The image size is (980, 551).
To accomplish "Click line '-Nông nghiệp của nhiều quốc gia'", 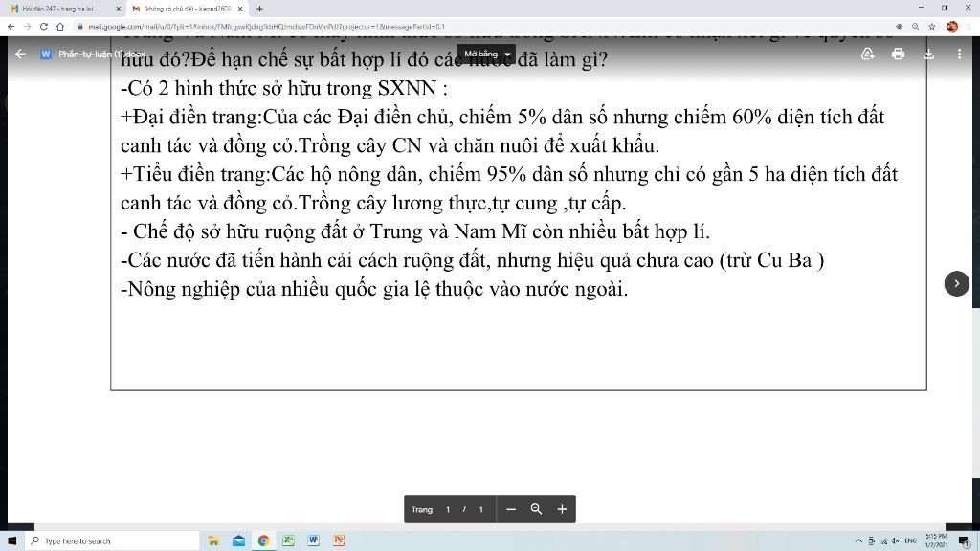I will coord(374,289).
